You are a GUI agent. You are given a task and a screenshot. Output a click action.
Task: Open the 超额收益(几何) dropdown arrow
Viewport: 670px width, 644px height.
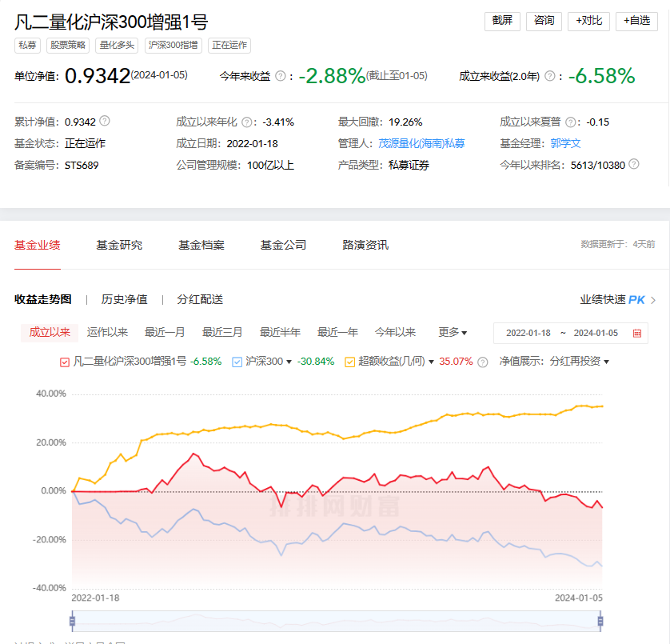coord(431,362)
